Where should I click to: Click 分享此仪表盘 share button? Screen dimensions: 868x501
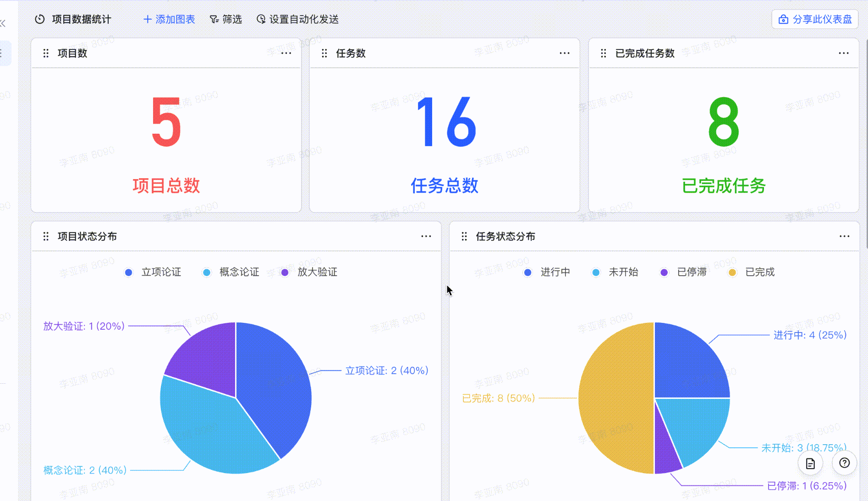pos(815,19)
